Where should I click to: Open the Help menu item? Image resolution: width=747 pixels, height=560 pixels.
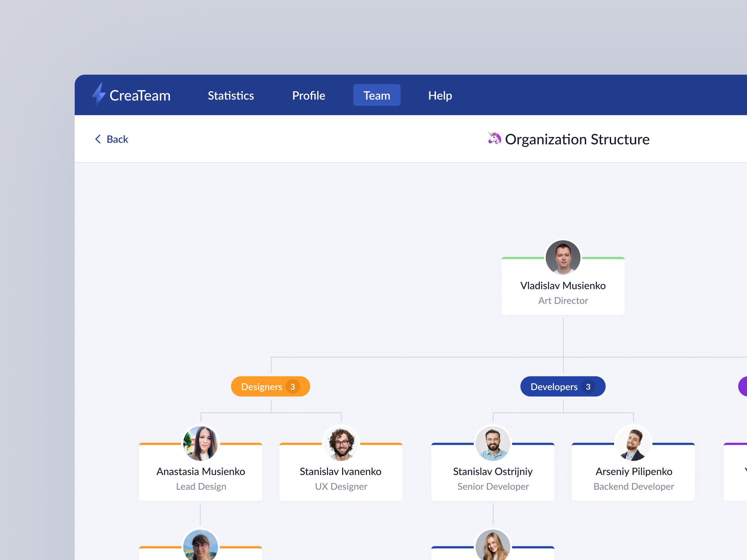(x=440, y=95)
